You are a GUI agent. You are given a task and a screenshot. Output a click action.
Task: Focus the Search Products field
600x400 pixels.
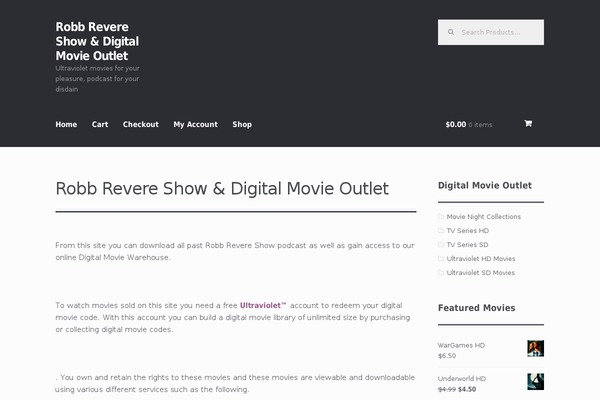(x=491, y=32)
